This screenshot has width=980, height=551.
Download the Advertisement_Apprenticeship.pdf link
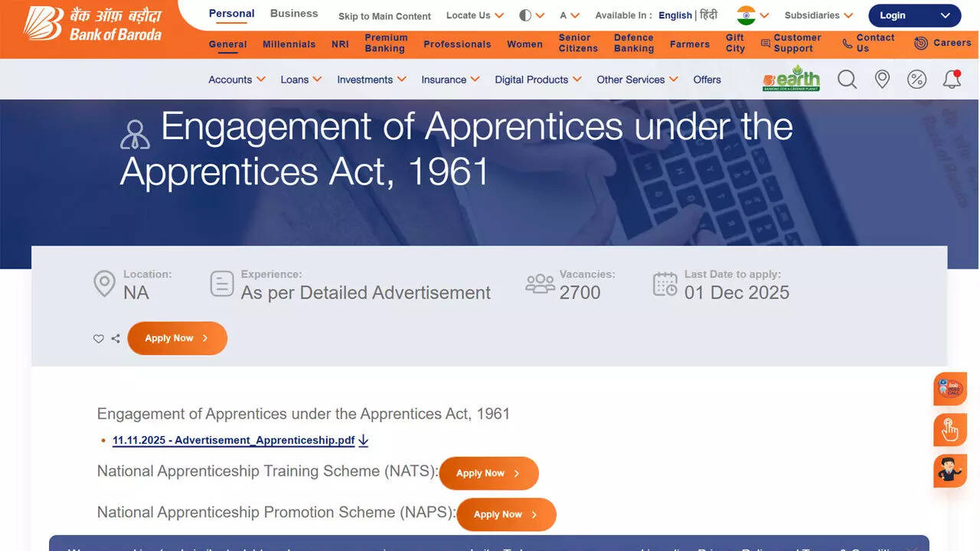pyautogui.click(x=234, y=440)
